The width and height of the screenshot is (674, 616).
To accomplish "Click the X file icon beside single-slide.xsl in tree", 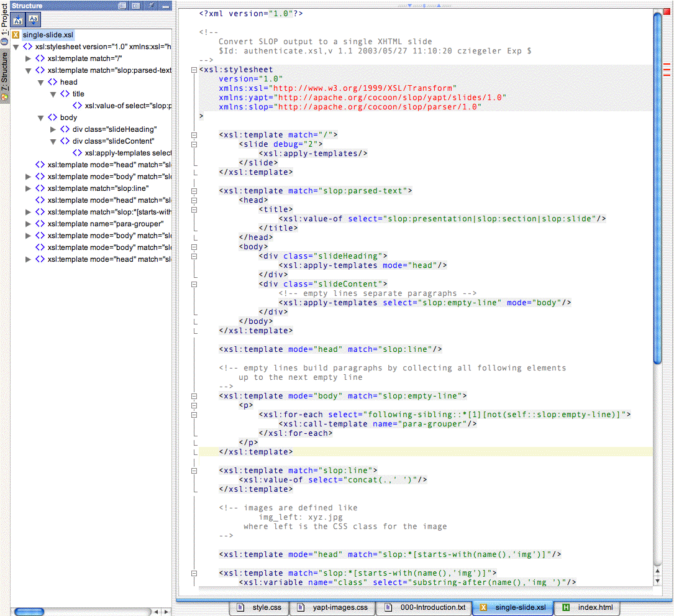I will [x=16, y=35].
